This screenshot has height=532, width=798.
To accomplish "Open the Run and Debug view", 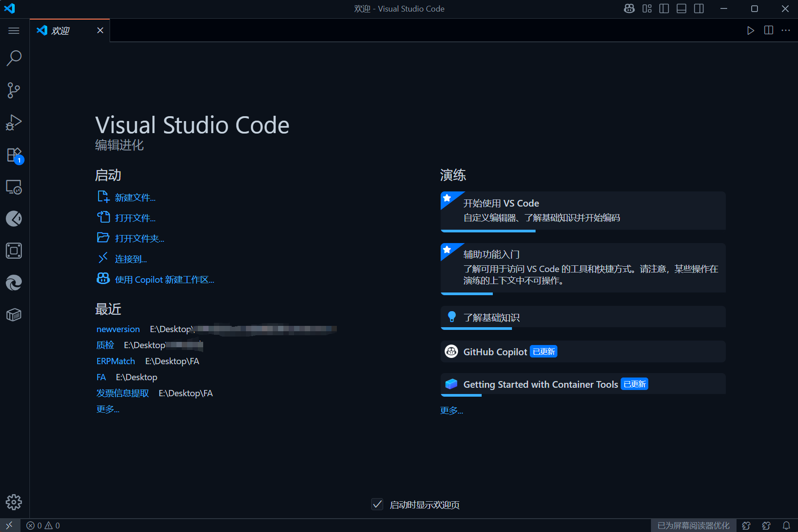I will [x=14, y=122].
